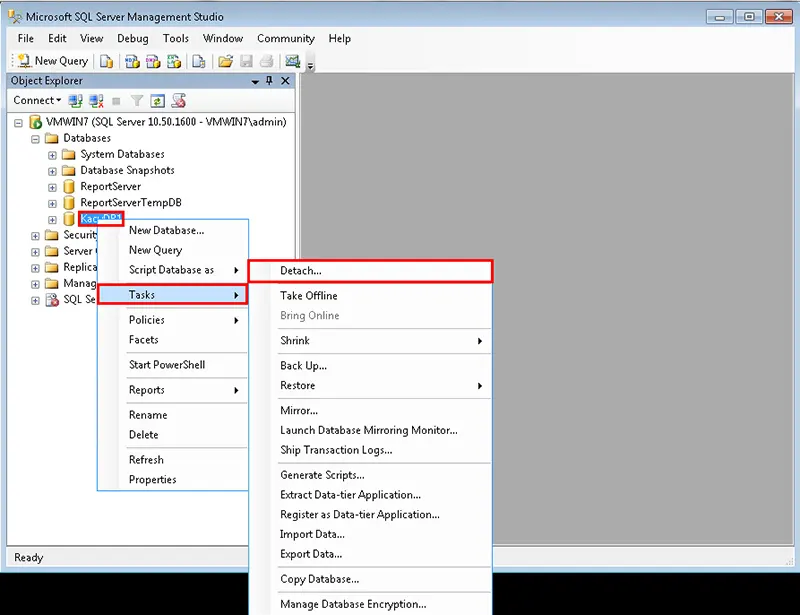This screenshot has height=615, width=800.
Task: Click the Database Engine Query icon
Action: tap(106, 61)
